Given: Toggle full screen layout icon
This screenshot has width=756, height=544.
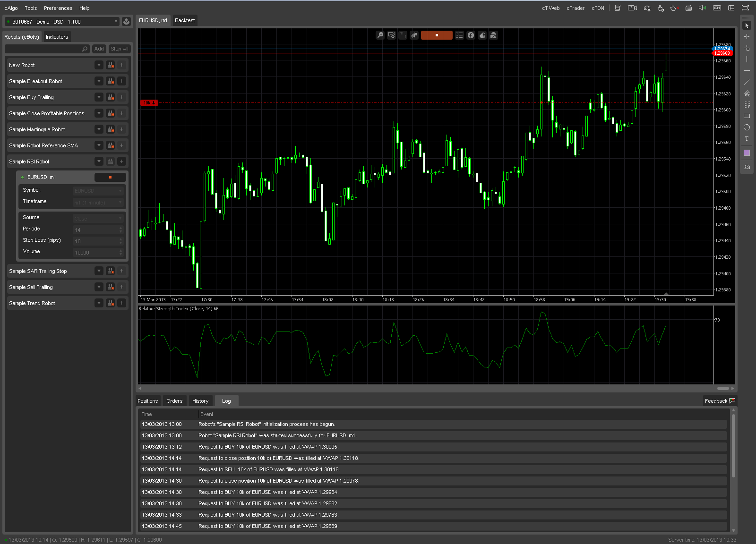Looking at the screenshot, I should (745, 8).
